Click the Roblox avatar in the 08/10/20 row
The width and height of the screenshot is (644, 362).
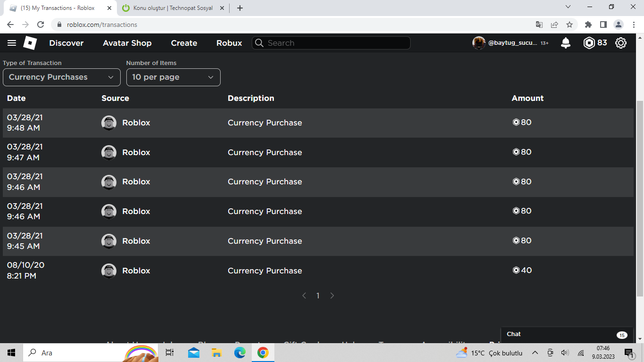coord(109,271)
